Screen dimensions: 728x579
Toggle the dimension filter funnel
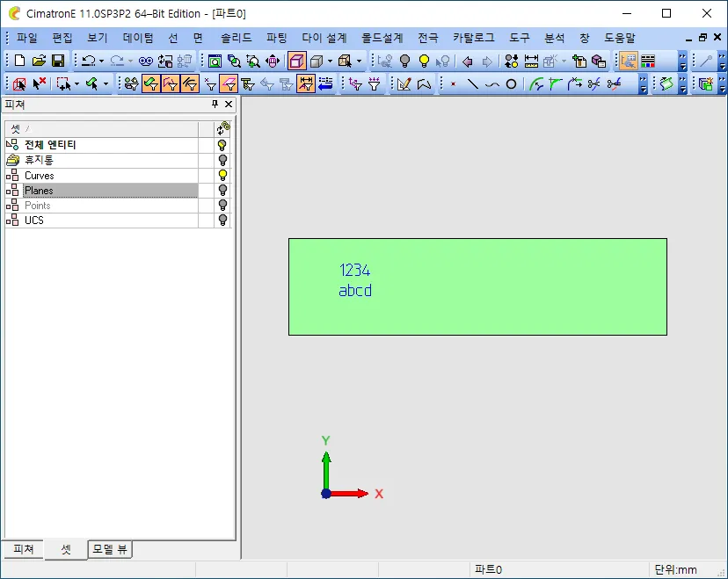[306, 84]
